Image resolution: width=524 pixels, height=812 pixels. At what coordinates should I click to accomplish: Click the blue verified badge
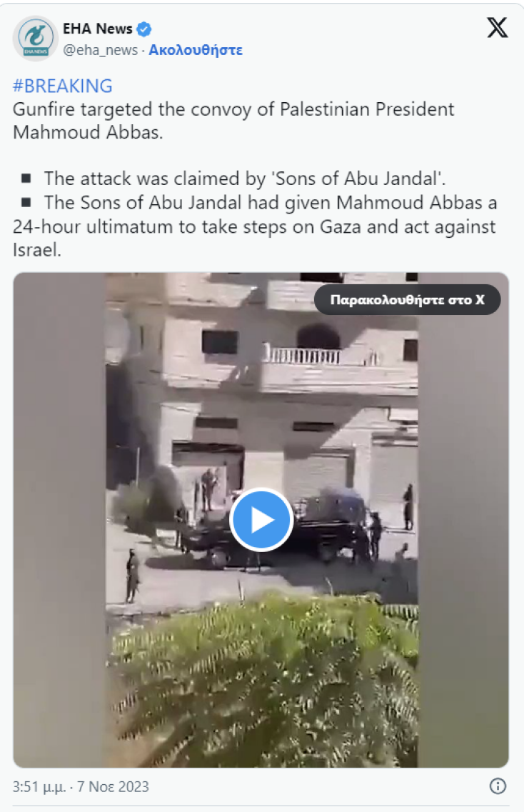(144, 29)
